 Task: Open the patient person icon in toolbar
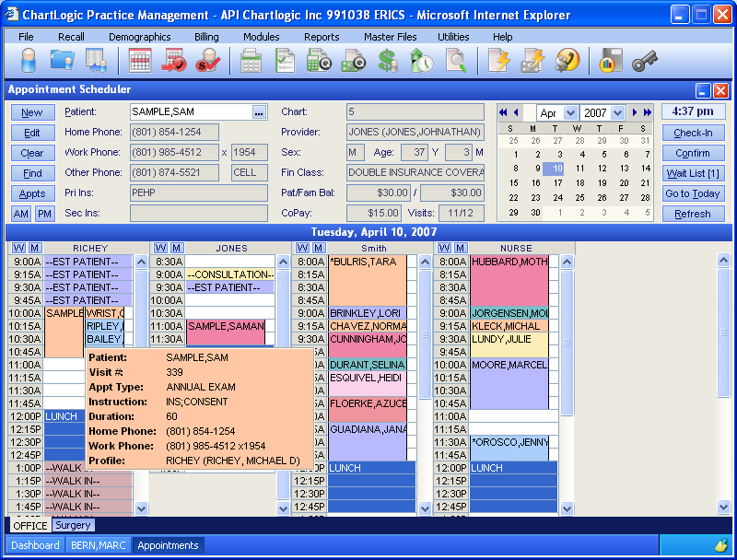29,61
